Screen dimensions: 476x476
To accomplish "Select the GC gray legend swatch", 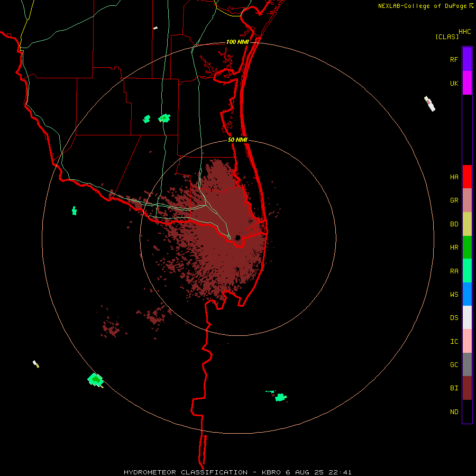I will click(467, 364).
